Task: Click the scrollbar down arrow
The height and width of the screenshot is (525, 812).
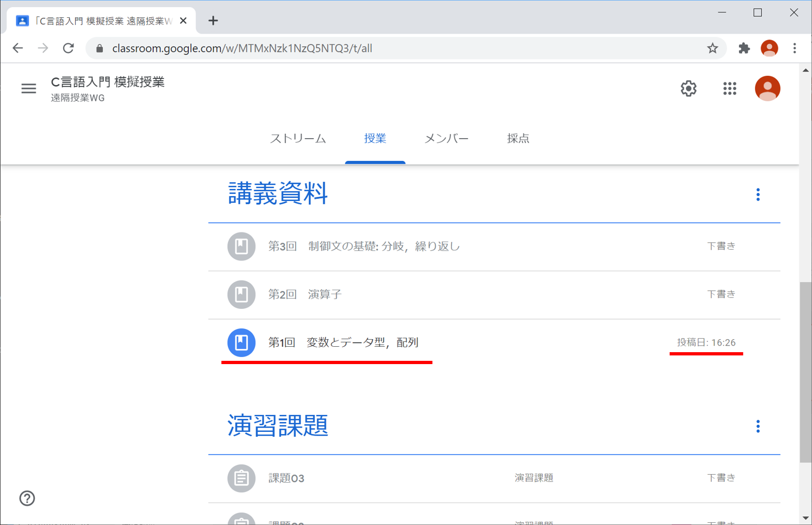Action: [806, 518]
